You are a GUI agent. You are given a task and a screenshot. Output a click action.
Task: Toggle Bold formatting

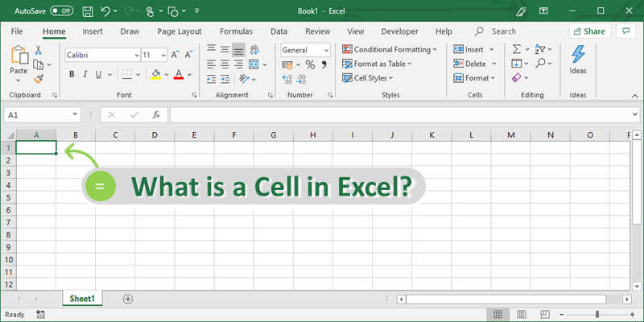(x=72, y=74)
